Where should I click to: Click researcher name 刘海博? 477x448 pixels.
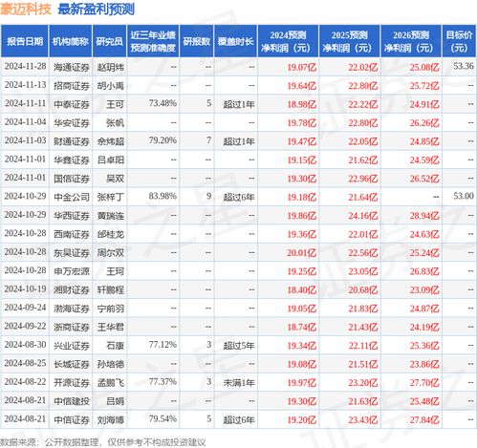(110, 419)
